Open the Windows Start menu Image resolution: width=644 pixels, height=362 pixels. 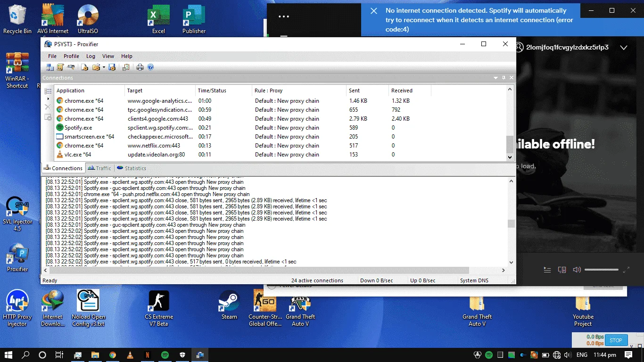[8, 355]
